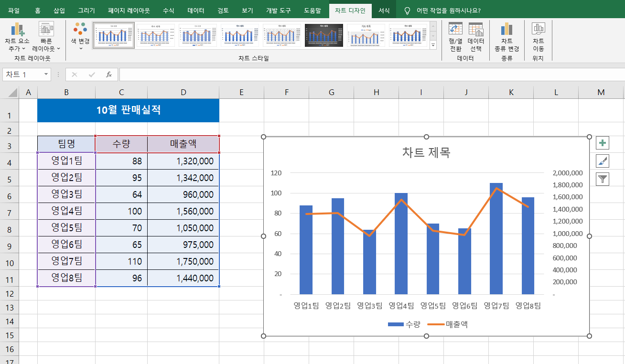Viewport: 625px width, 364px height.
Task: Switch to the 개발 도구 tab
Action: (x=279, y=10)
